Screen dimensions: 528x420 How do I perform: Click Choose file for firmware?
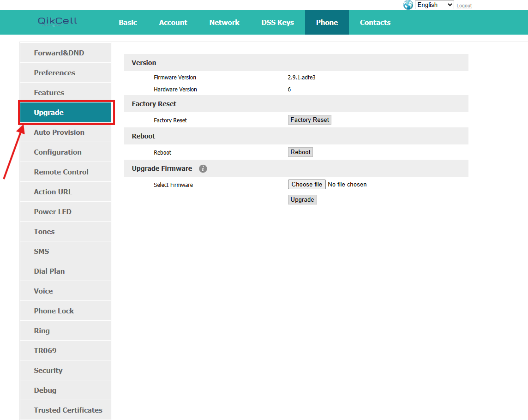click(x=307, y=184)
